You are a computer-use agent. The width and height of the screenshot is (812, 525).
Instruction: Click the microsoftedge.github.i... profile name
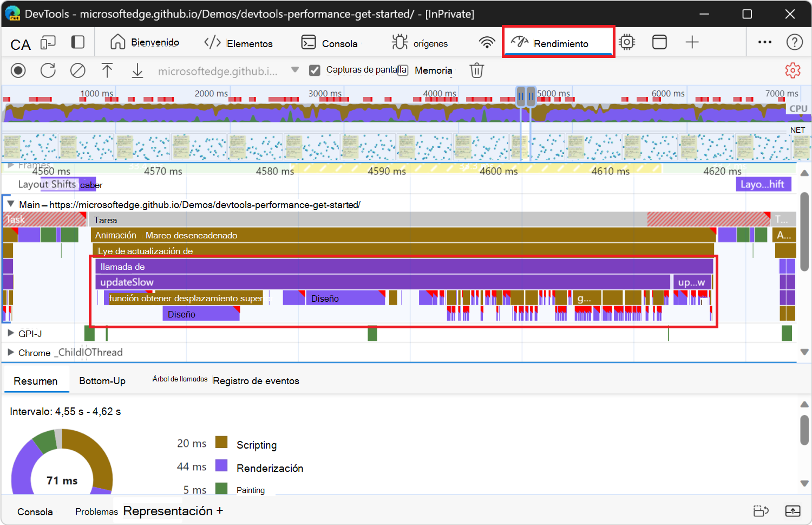click(218, 71)
